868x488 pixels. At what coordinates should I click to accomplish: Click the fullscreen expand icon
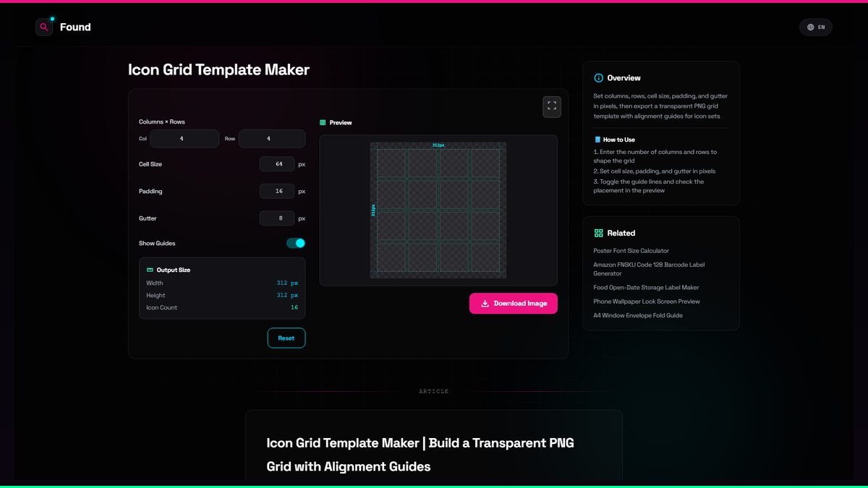pyautogui.click(x=552, y=106)
